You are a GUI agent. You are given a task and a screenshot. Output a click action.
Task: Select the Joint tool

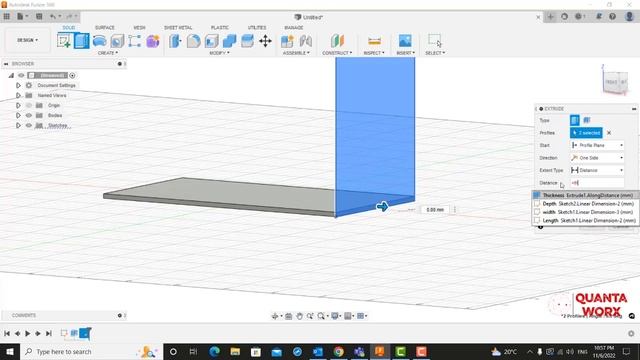click(306, 41)
